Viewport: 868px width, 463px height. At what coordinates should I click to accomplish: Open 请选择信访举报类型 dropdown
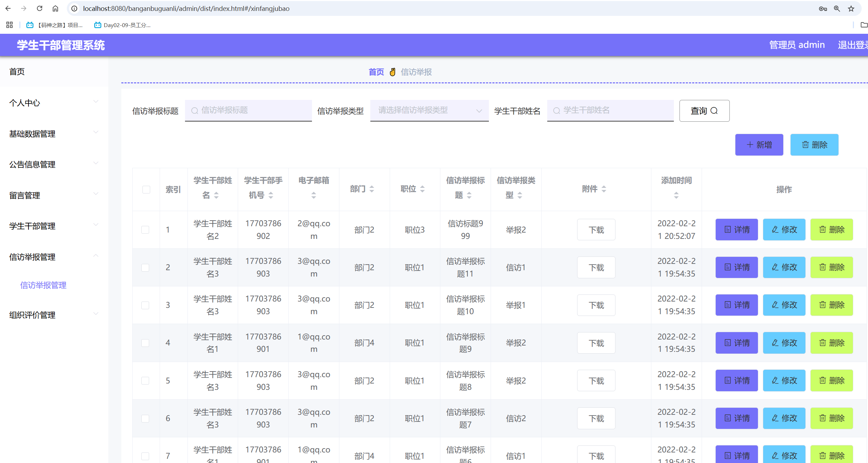click(x=429, y=110)
